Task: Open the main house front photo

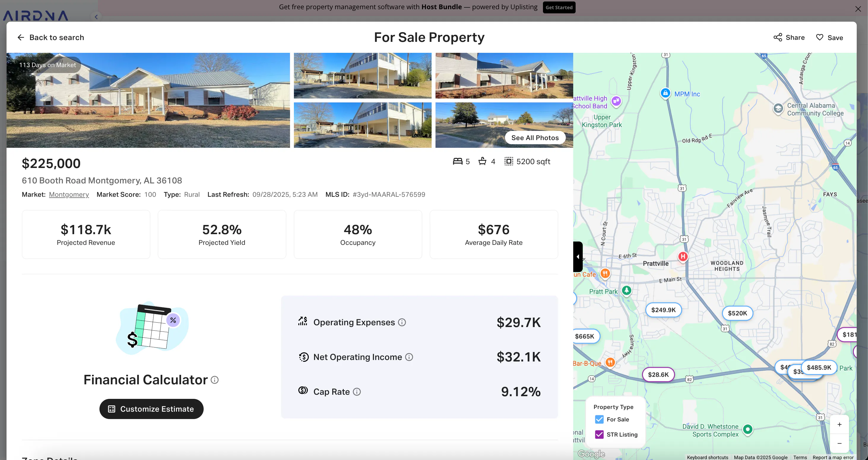Action: point(148,100)
